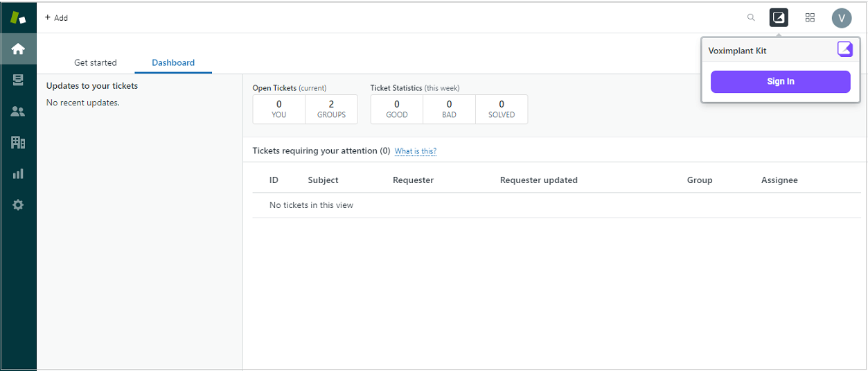Click the search magnifier icon
This screenshot has width=868, height=371.
tap(751, 17)
